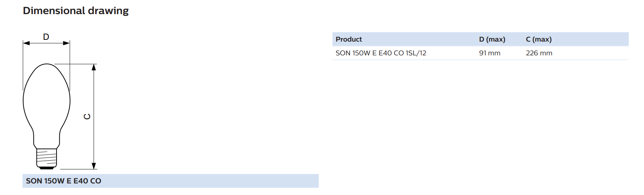Screen dimensions: 644x195
Task: Click the bottom arrowhead of C dimension line
Action: 94,166
